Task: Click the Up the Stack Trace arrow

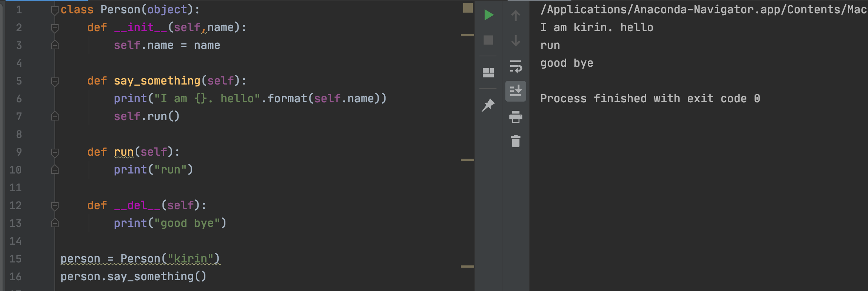Action: point(515,16)
